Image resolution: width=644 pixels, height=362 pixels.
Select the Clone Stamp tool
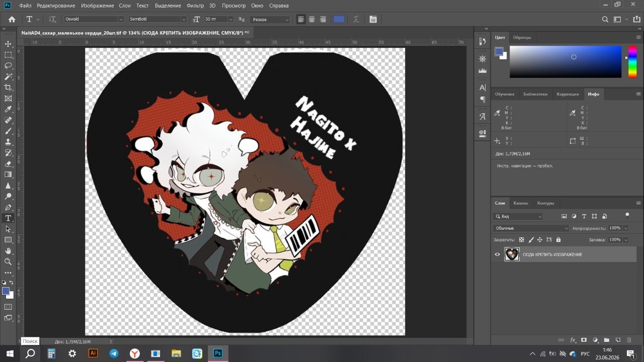pyautogui.click(x=8, y=142)
